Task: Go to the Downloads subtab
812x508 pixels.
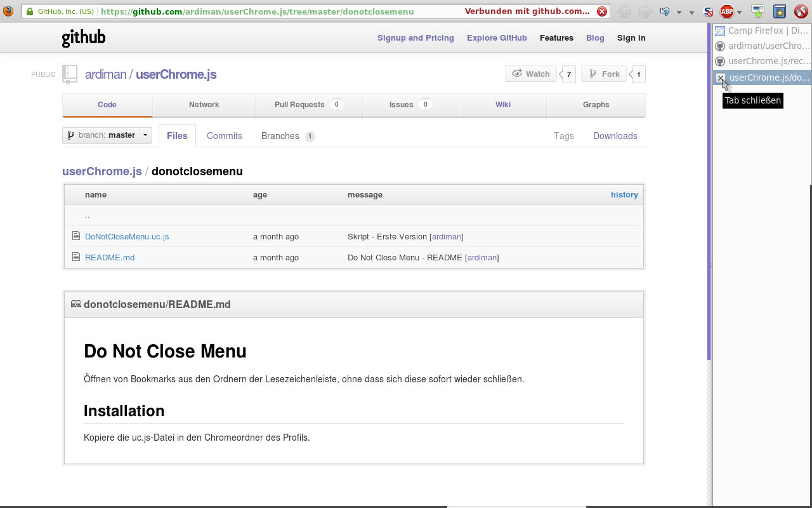Action: click(x=615, y=136)
